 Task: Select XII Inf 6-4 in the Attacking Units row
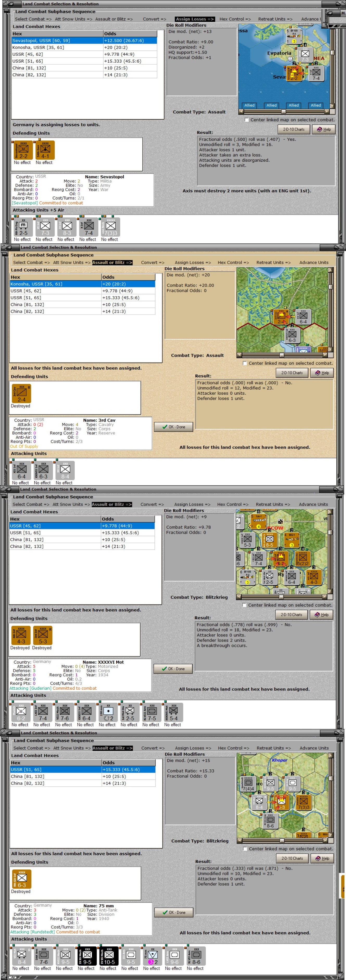click(x=22, y=471)
